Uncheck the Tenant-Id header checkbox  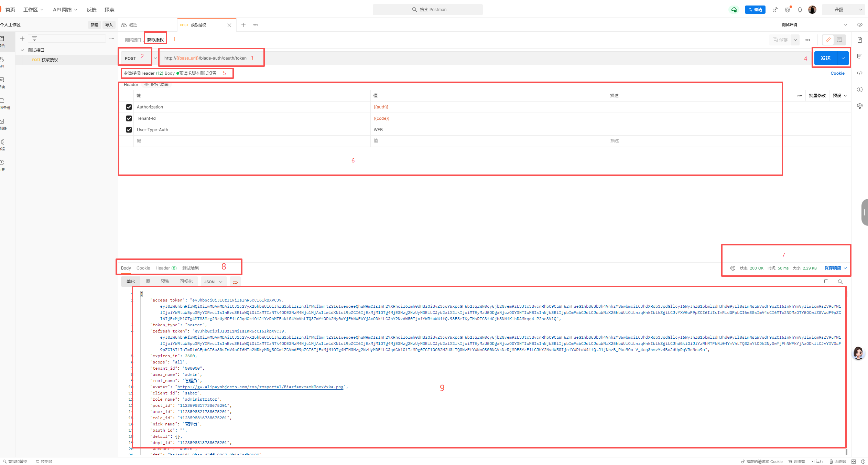click(x=129, y=118)
